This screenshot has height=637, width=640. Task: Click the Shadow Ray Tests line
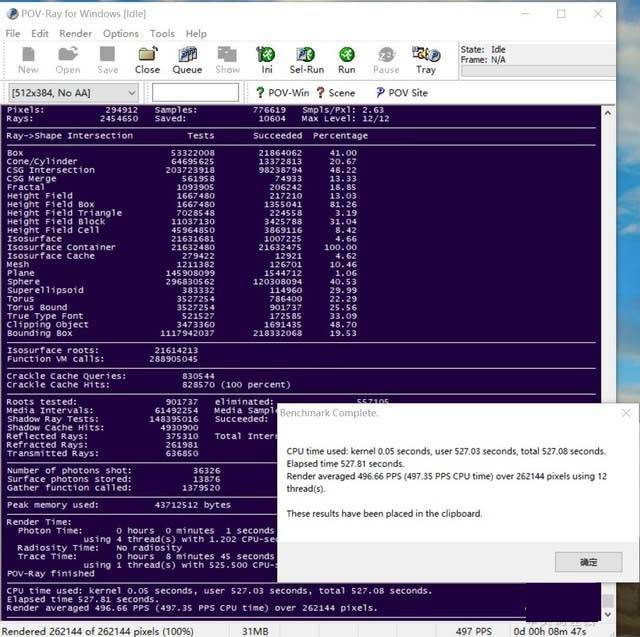click(102, 419)
